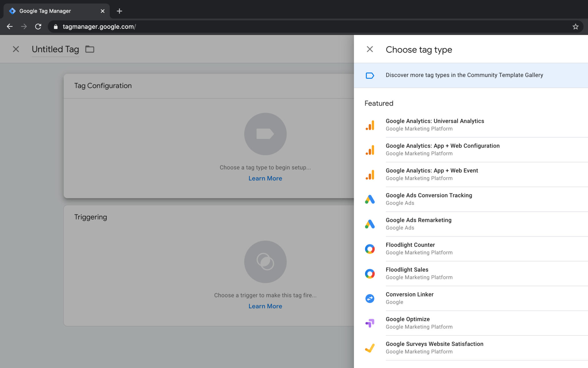Click the Conversion Linker arrows icon
Screen dimensions: 588x368
(x=370, y=298)
